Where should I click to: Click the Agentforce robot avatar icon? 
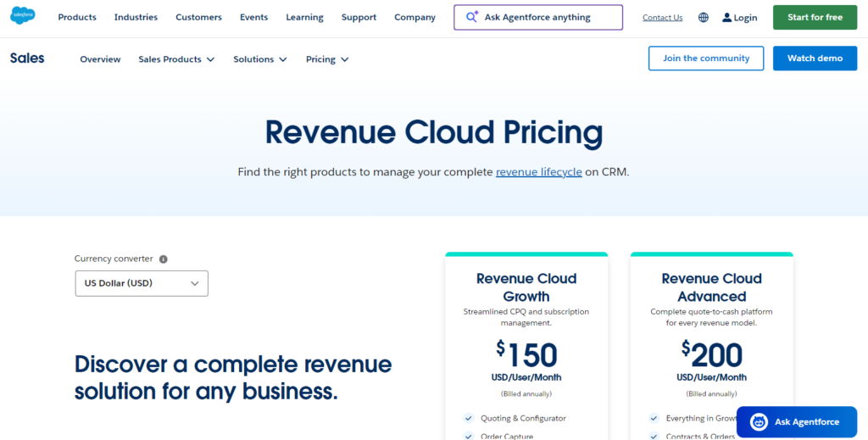759,421
